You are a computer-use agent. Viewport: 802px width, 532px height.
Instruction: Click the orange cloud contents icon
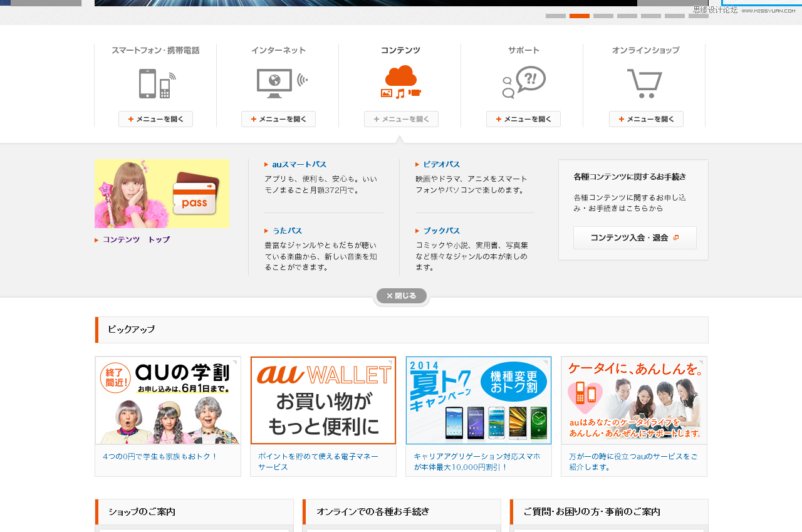(x=401, y=82)
